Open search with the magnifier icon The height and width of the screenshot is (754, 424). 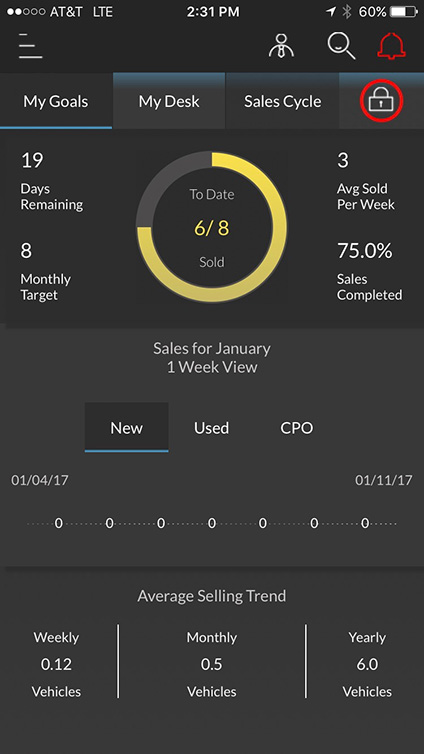[341, 47]
